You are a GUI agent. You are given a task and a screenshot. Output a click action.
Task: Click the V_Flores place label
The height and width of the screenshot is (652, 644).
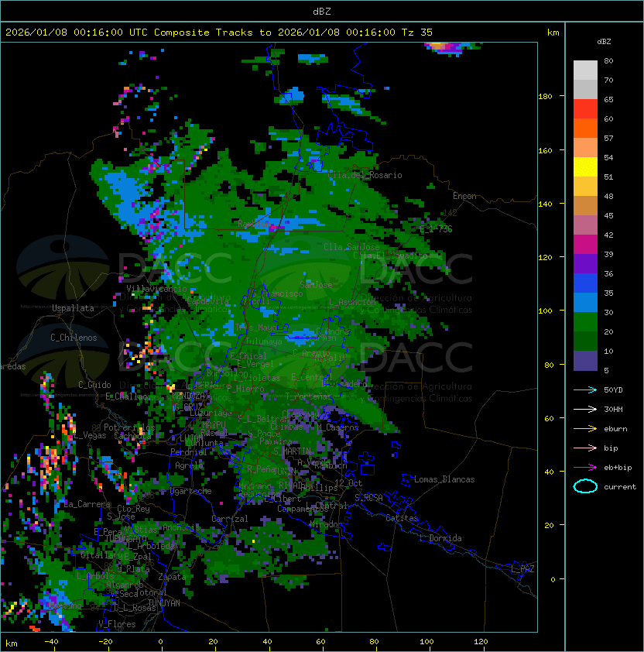pyautogui.click(x=117, y=624)
